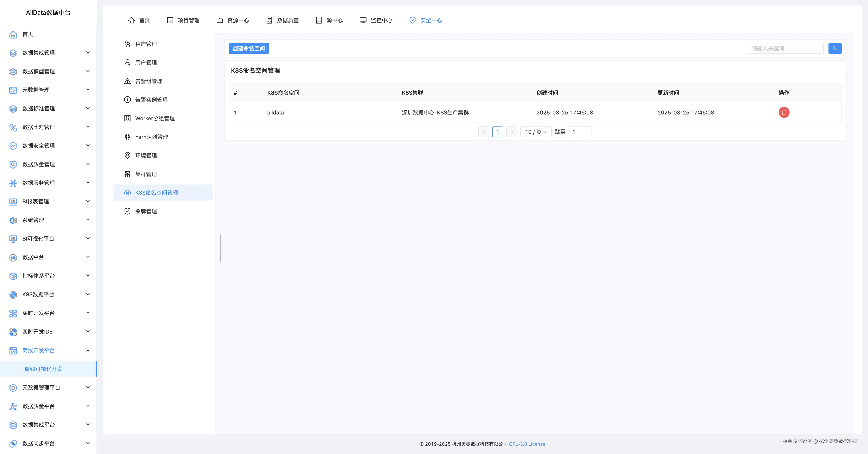This screenshot has width=868, height=454.
Task: Click the blue search magnifier button
Action: pyautogui.click(x=835, y=48)
